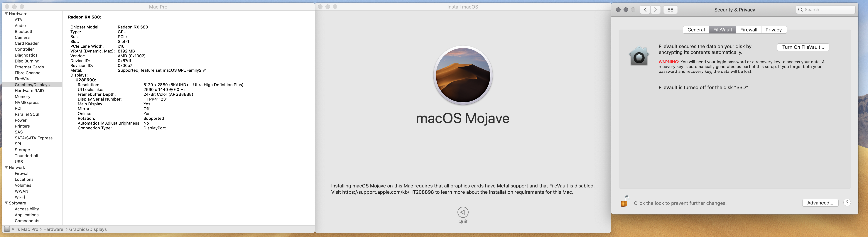
Task: Go forward with the right chevron button
Action: 655,10
